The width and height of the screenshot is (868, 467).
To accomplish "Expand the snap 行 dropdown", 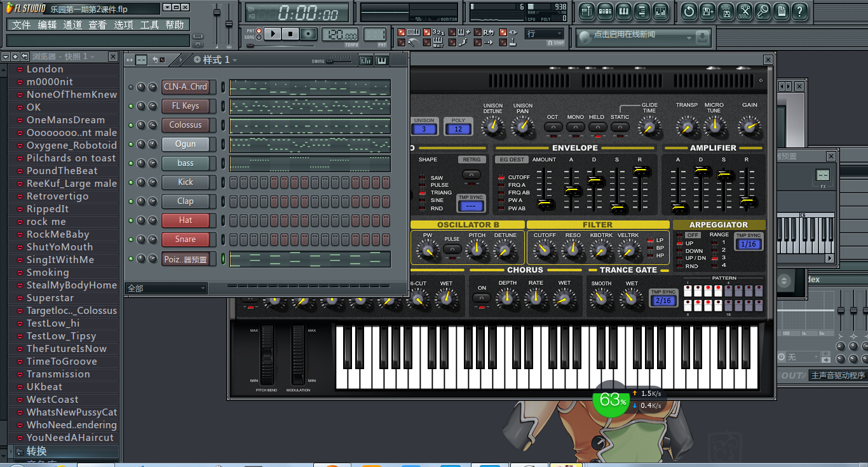I will [545, 34].
